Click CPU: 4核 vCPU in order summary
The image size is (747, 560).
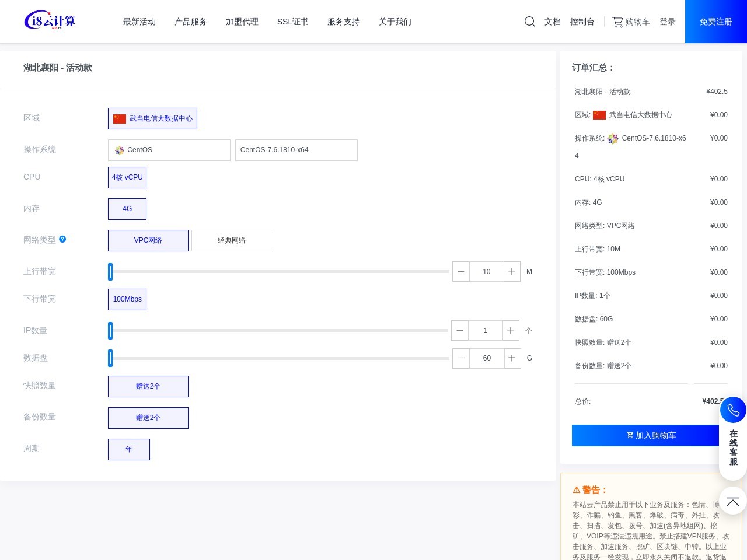(x=599, y=179)
